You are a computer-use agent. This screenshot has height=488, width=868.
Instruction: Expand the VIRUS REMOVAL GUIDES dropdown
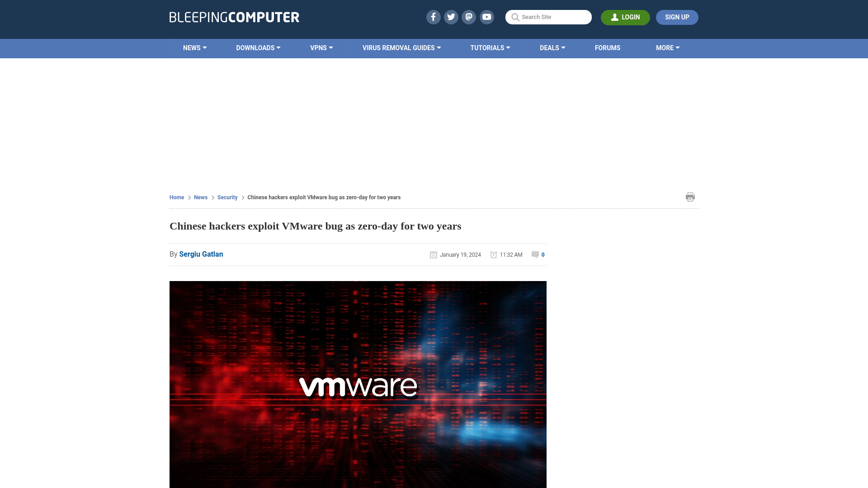click(x=401, y=48)
